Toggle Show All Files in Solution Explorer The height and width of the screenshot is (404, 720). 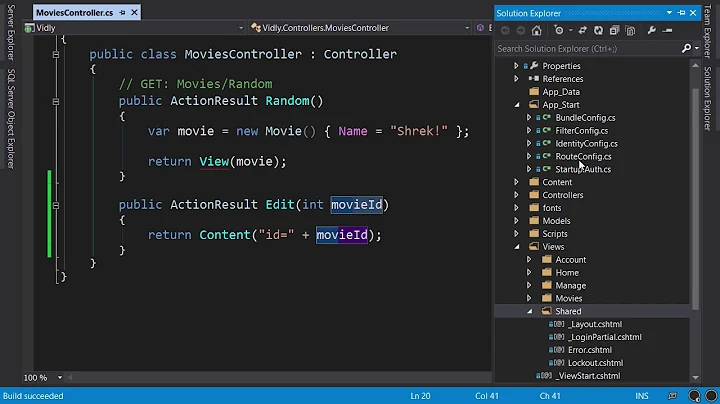point(630,30)
